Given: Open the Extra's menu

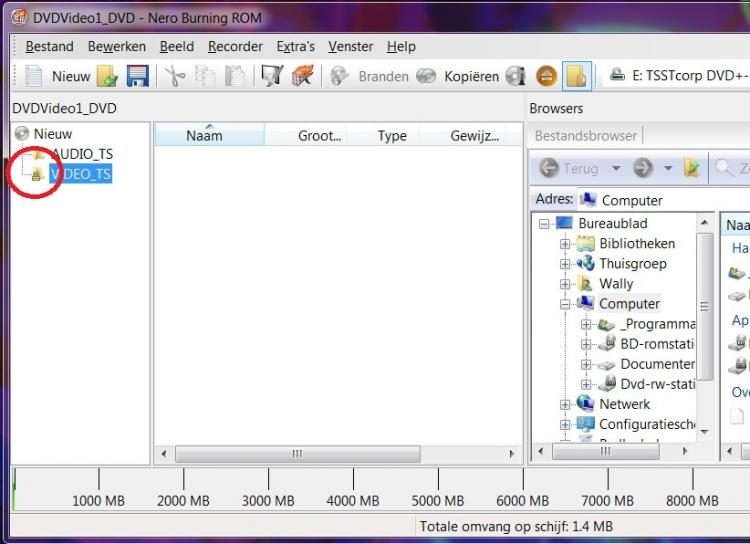Looking at the screenshot, I should [x=295, y=46].
